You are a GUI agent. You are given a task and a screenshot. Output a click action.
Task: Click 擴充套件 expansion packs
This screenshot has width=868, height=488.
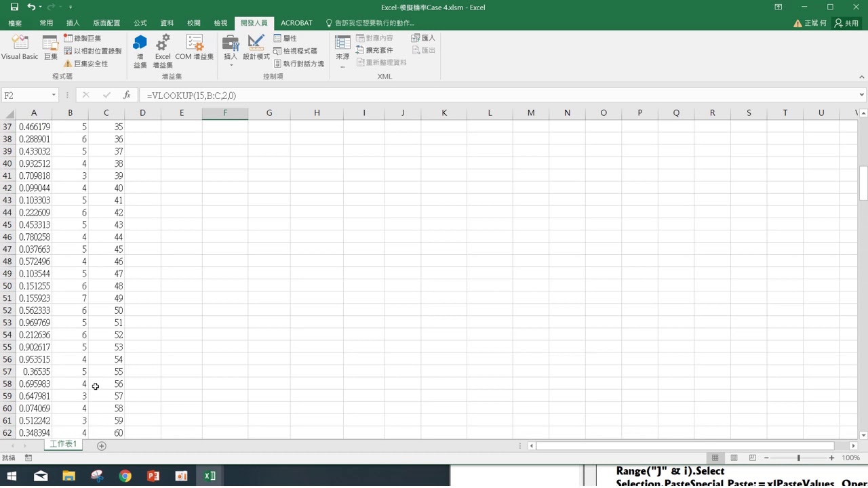click(374, 50)
